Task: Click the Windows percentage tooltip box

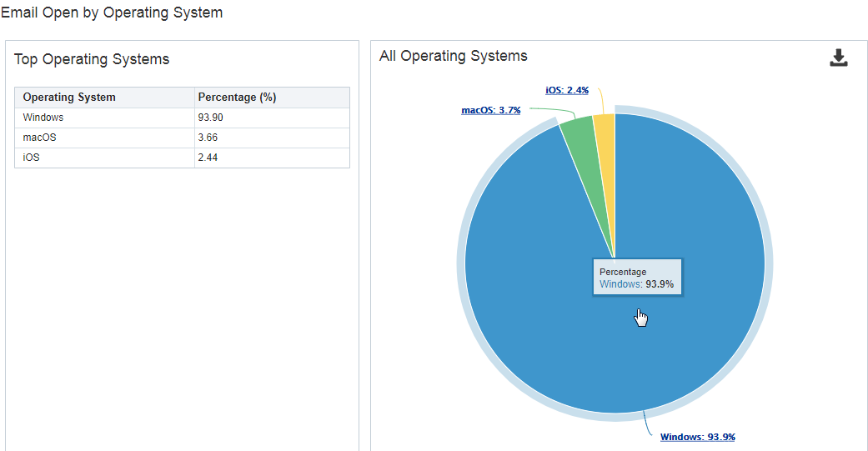Action: (x=637, y=278)
